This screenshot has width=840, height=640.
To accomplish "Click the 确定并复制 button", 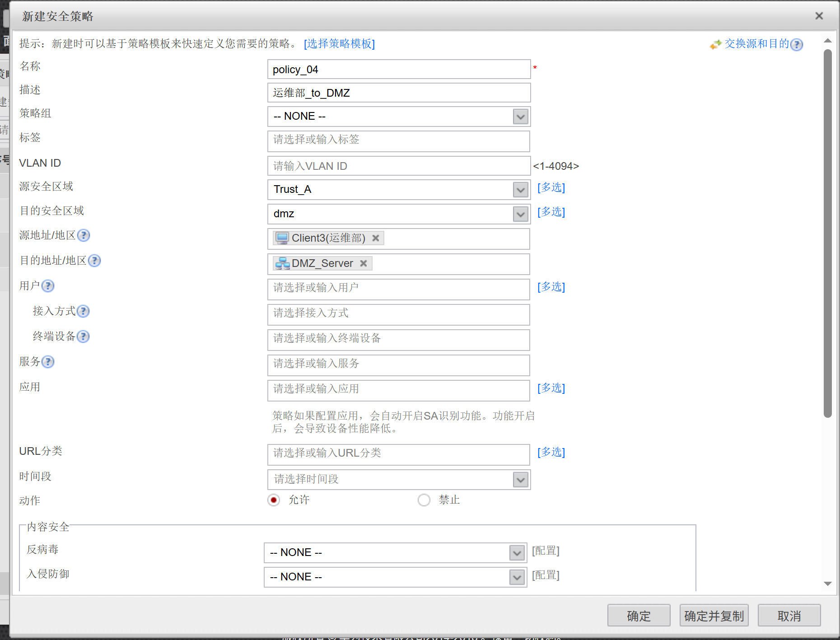I will coord(714,616).
